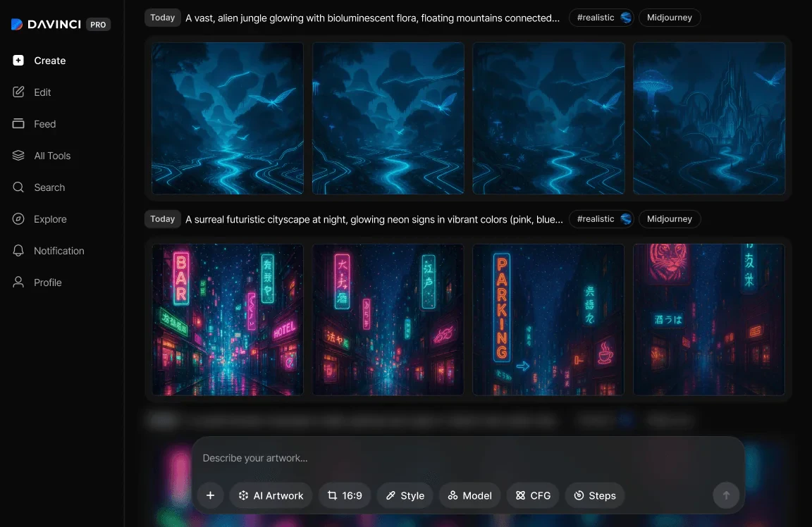This screenshot has height=527, width=812.
Task: Open the neon PARKING sign image thumbnail
Action: click(x=548, y=319)
